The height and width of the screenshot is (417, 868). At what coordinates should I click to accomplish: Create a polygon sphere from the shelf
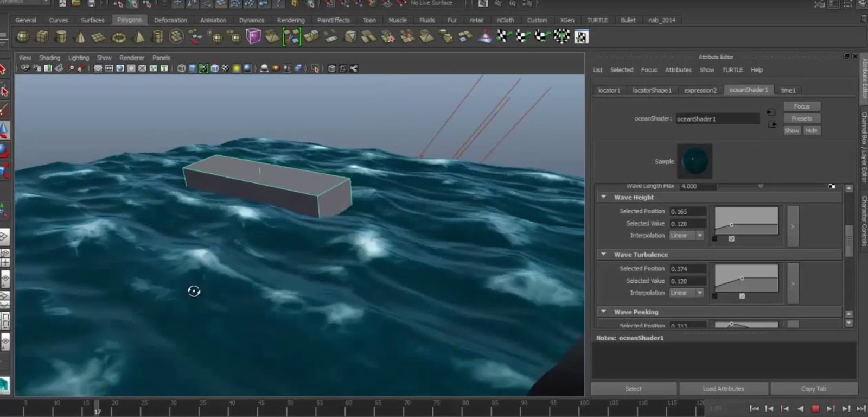[x=23, y=37]
